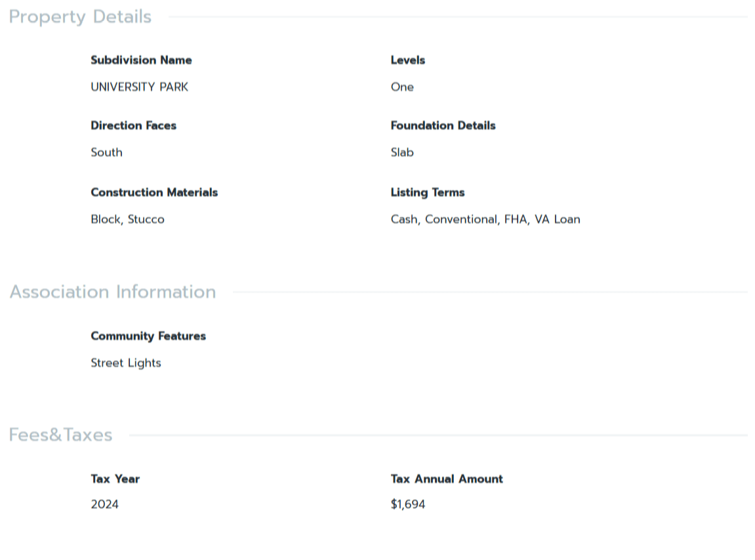
Task: Click the Association Information section heading
Action: pyautogui.click(x=113, y=292)
